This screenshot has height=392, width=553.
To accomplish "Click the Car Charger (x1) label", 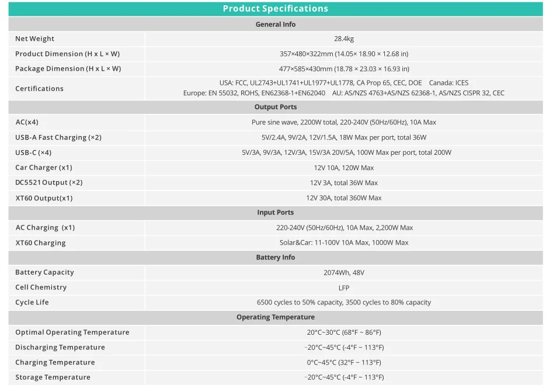I will click(44, 168).
